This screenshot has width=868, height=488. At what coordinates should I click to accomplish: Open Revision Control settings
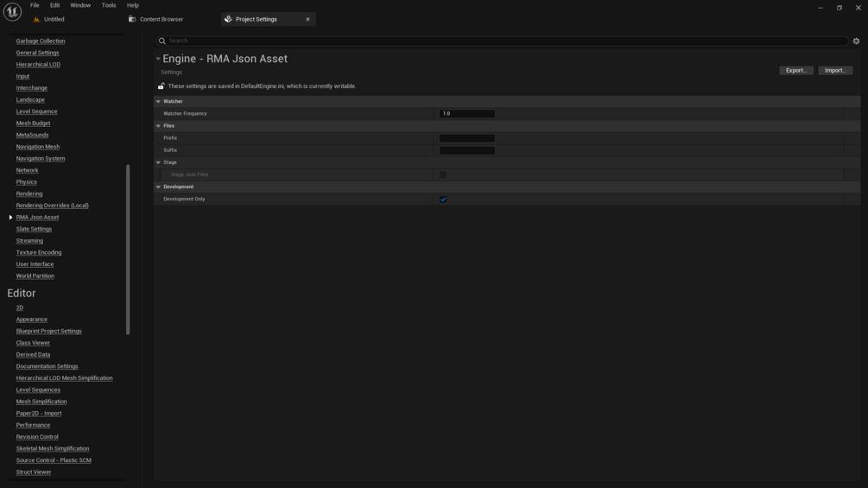click(37, 437)
